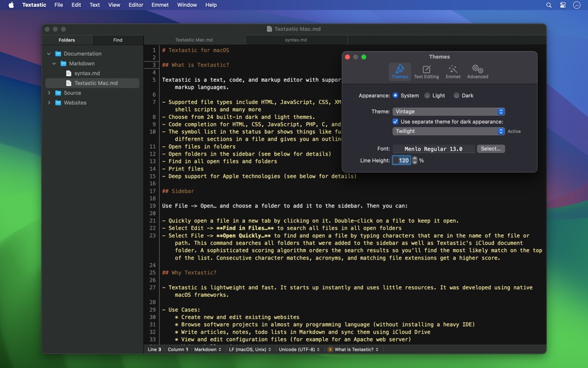Click Line 3 in the status bar
This screenshot has width=588, height=368.
click(154, 349)
